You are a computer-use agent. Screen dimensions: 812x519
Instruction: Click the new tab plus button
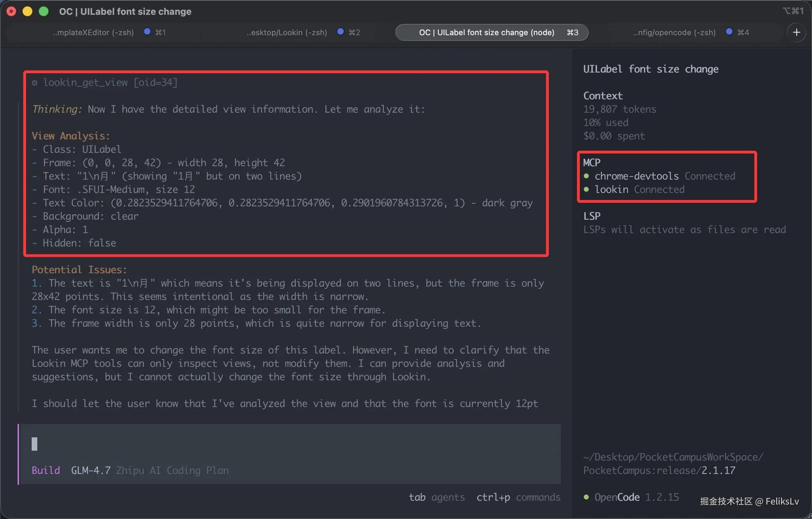(796, 32)
